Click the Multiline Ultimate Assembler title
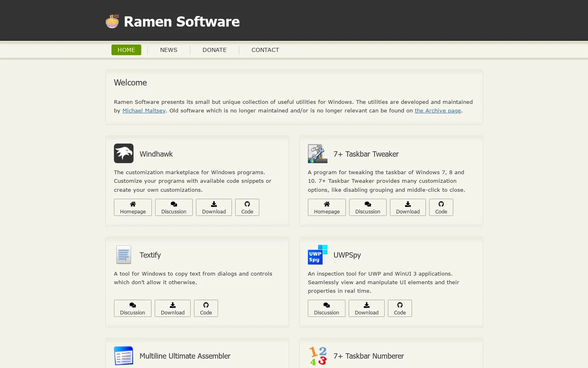Viewport: 588px width, 368px height. click(185, 356)
